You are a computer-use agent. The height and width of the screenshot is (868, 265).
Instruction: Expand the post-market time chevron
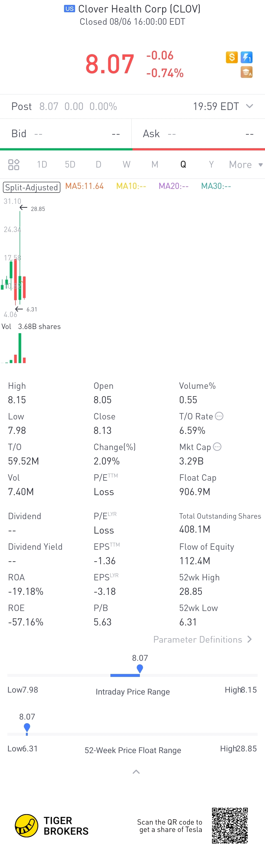tap(250, 106)
